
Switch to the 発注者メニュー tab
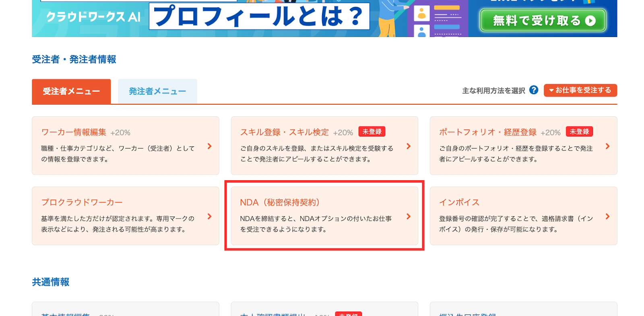(157, 91)
